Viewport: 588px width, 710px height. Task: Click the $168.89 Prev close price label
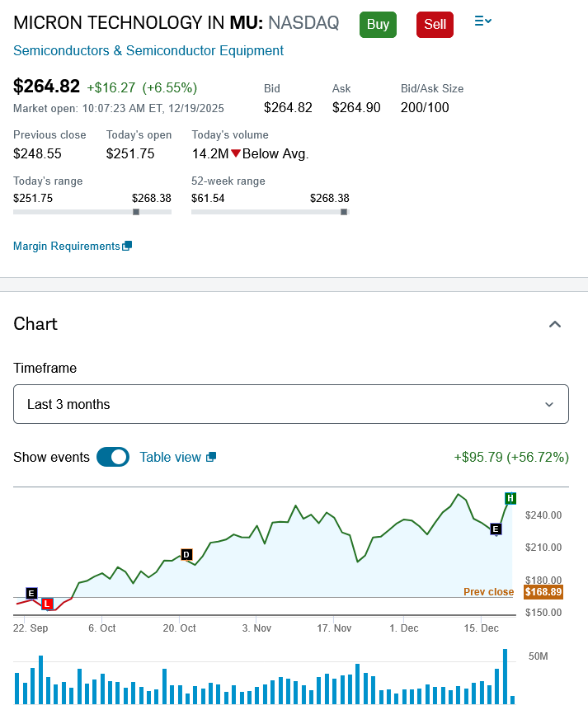(x=543, y=592)
